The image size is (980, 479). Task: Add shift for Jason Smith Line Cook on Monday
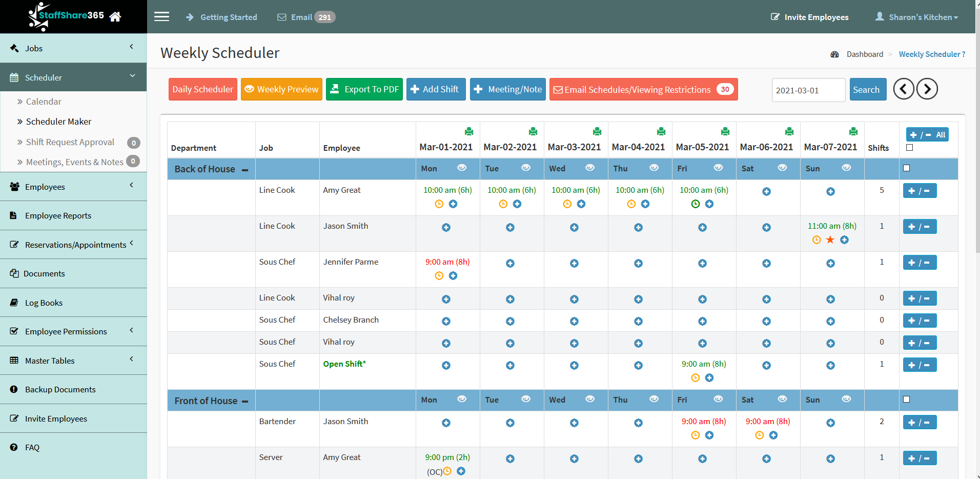pyautogui.click(x=446, y=228)
